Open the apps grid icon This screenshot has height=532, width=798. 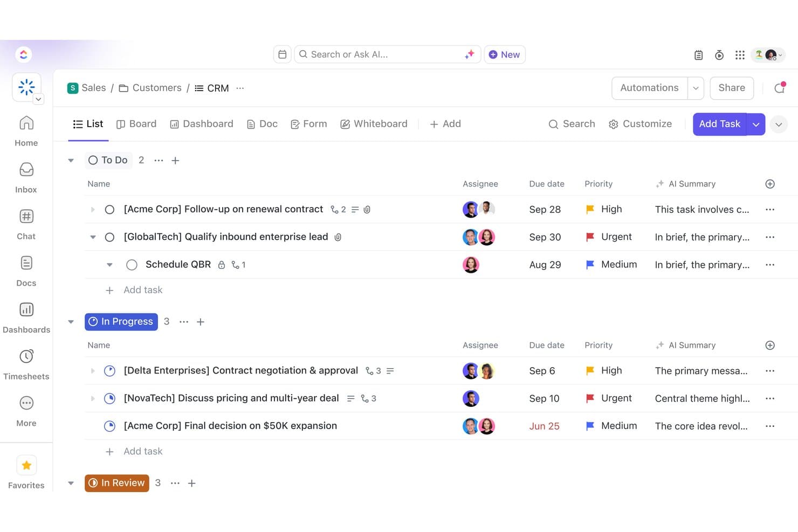(740, 55)
